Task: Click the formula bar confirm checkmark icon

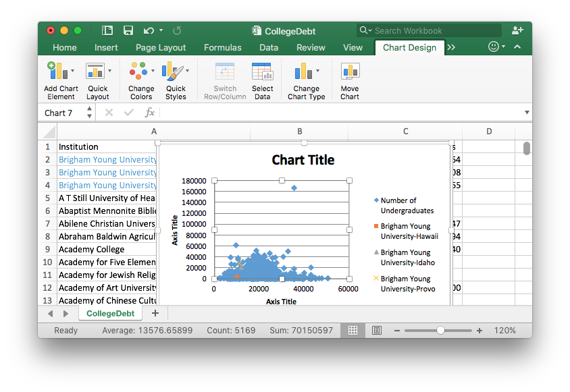Action: coord(129,113)
